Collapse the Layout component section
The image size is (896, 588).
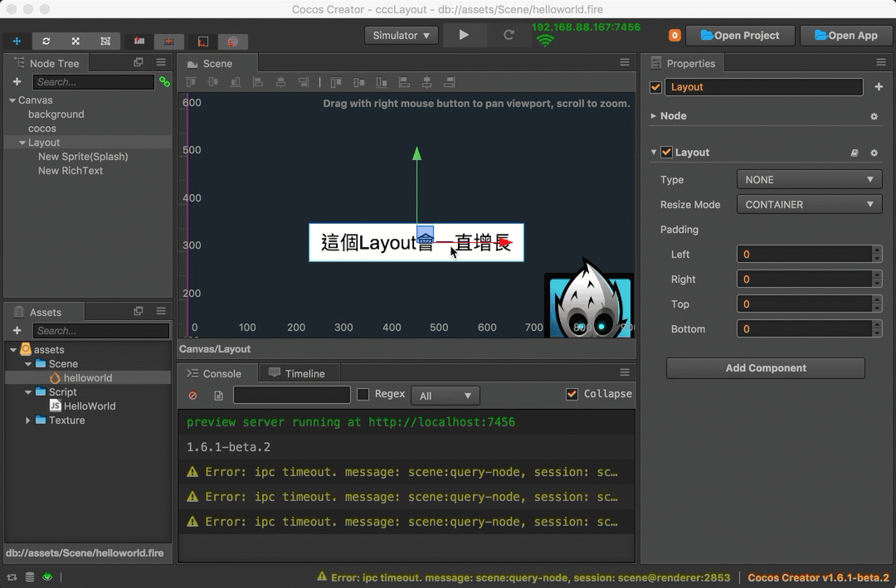click(654, 152)
